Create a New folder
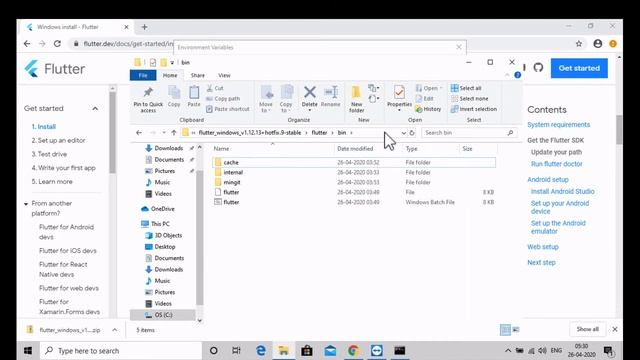 coord(356,99)
